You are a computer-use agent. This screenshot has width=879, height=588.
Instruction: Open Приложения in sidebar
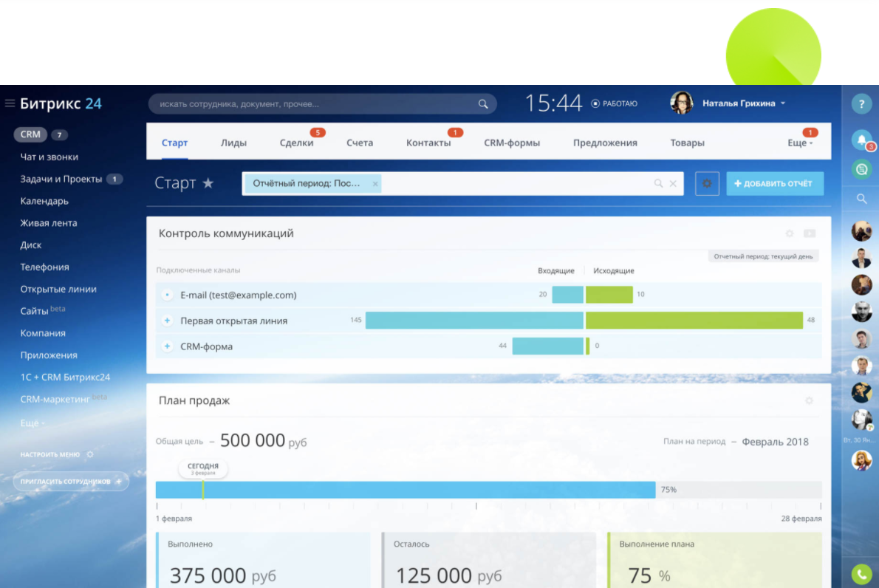(x=49, y=355)
